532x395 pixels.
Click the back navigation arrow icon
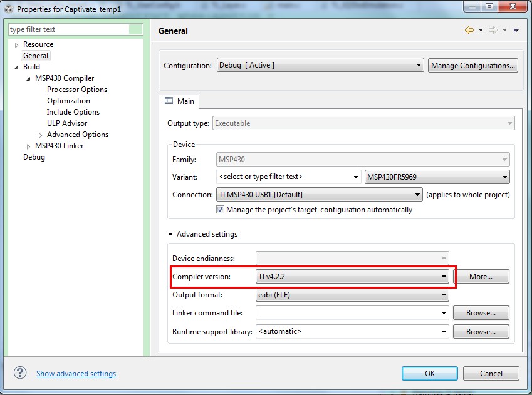(x=469, y=30)
